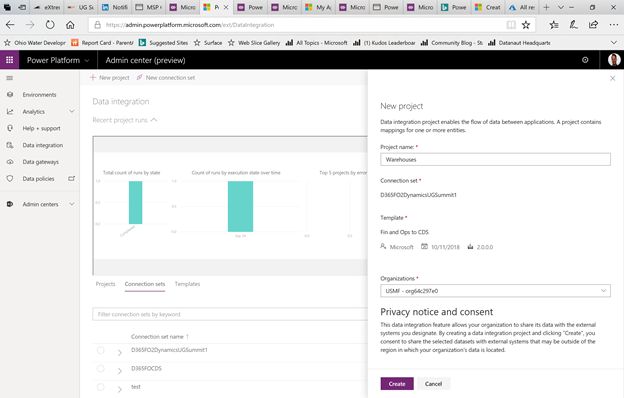
Task: Open the Power Platform dropdown
Action: click(58, 60)
